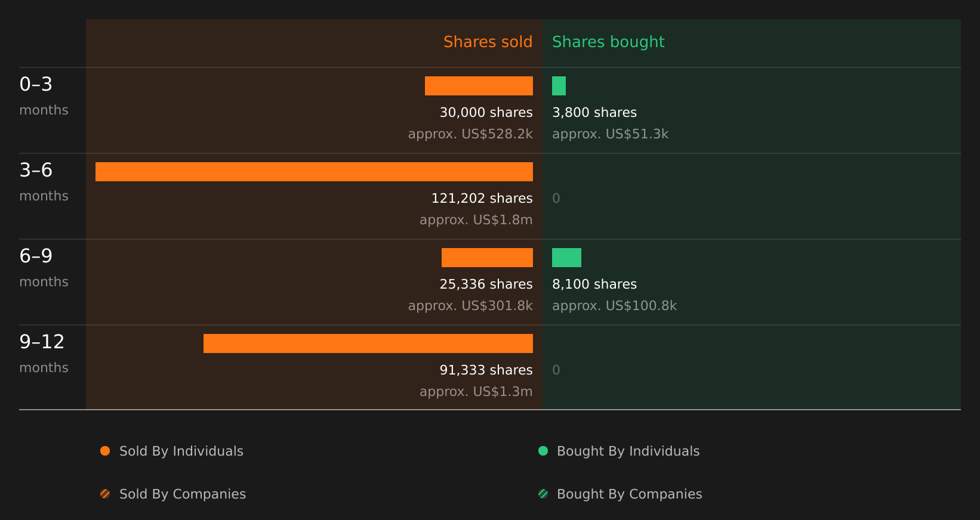The image size is (980, 520).
Task: Click the 8,100 shares value
Action: 594,284
